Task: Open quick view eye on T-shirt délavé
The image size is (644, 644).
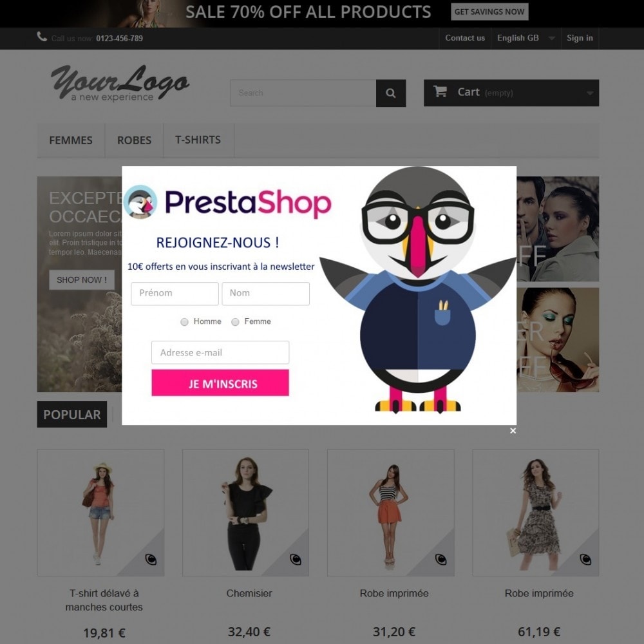Action: click(x=151, y=560)
